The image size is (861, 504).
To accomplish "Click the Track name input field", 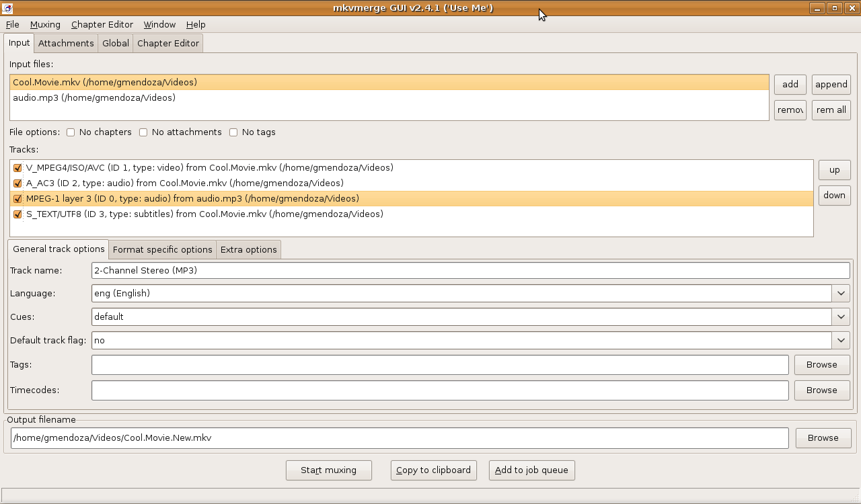I will point(471,270).
